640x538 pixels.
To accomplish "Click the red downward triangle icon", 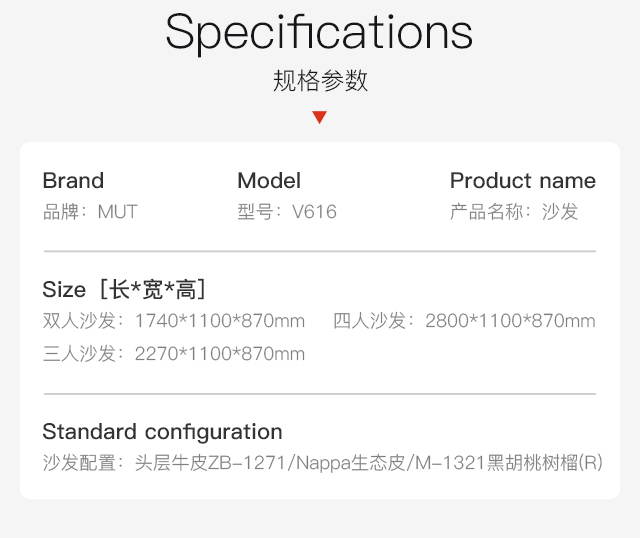I will click(x=319, y=117).
